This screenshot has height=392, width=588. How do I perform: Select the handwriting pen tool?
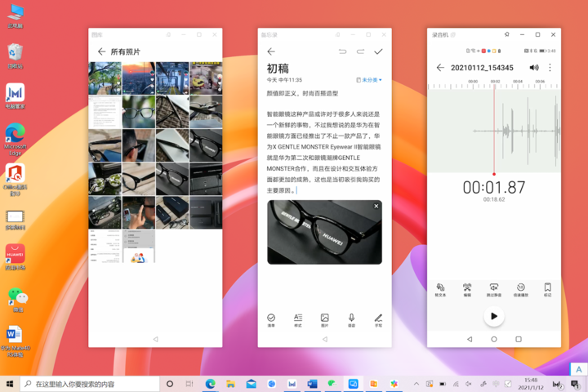pos(378,320)
